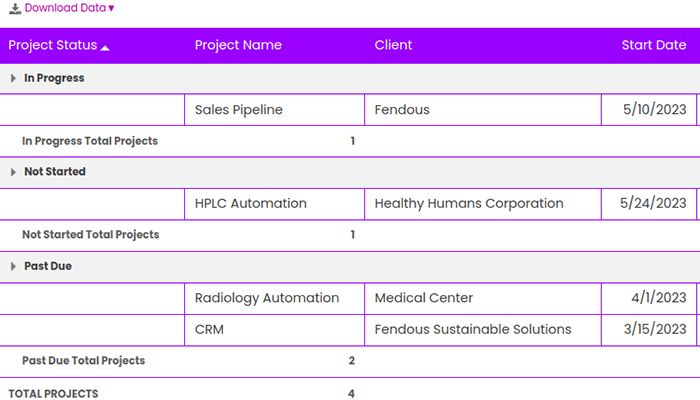The width and height of the screenshot is (700, 400).
Task: Sort by the Start Date column header
Action: tap(653, 45)
